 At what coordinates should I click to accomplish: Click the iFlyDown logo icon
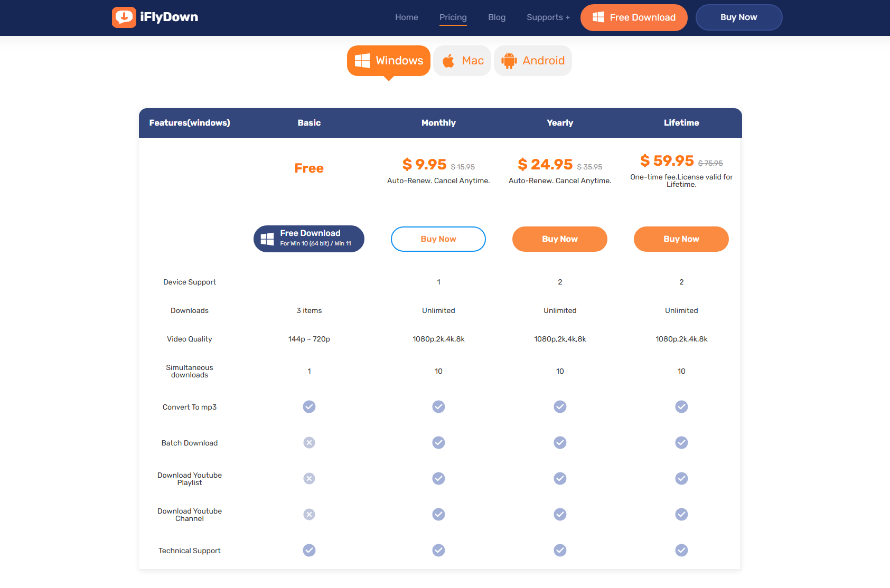coord(124,17)
